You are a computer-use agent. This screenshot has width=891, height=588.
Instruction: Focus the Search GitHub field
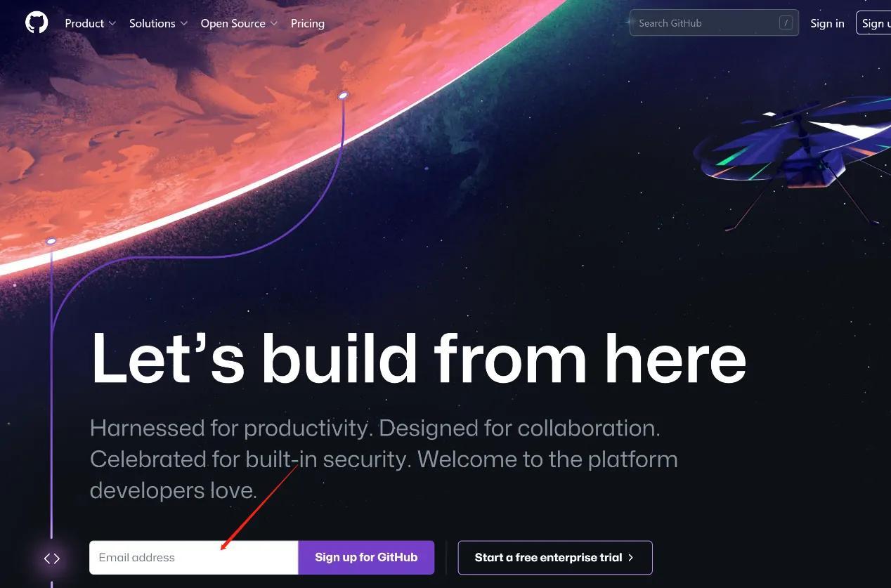[x=714, y=23]
